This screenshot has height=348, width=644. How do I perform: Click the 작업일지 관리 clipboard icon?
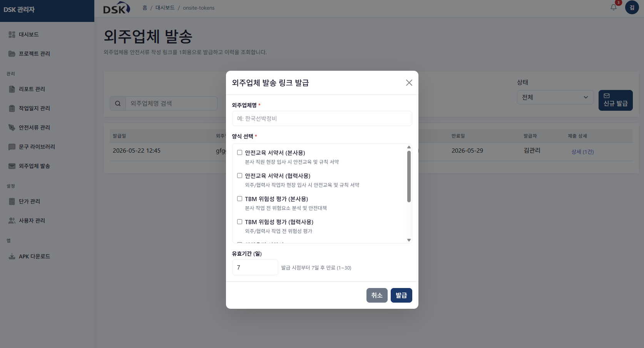coord(12,108)
